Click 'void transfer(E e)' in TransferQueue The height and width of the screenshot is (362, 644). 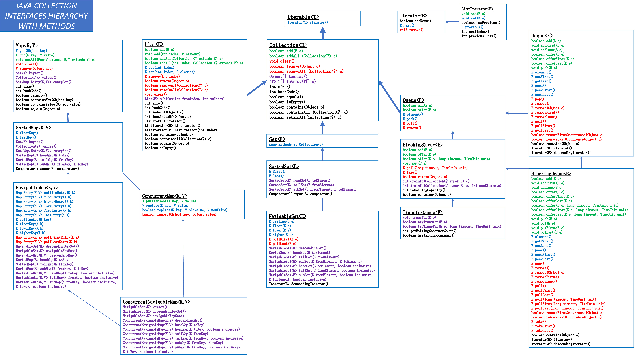(x=419, y=218)
